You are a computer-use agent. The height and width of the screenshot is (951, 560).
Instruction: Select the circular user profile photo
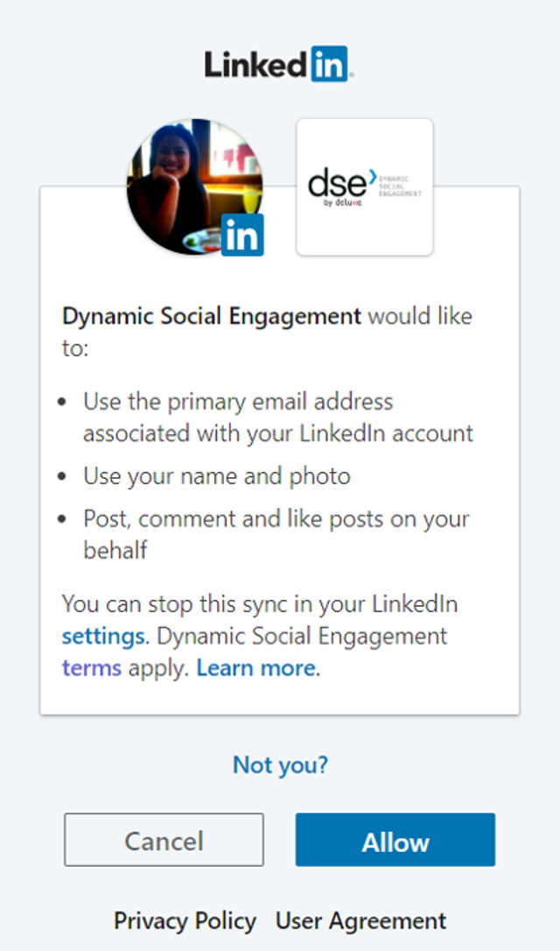(x=194, y=187)
